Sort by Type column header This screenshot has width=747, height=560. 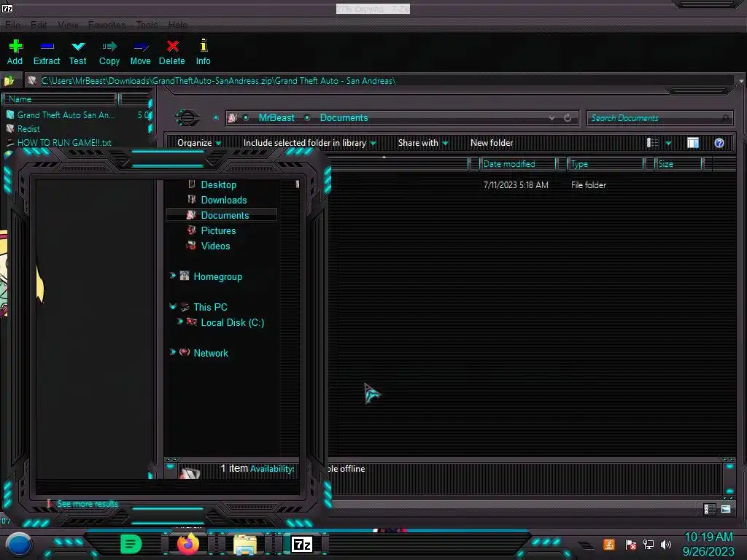605,164
